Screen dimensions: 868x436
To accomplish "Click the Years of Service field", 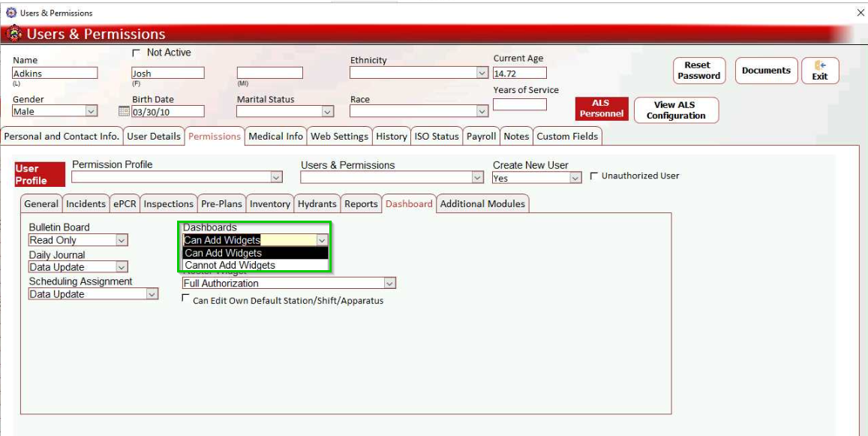I will (519, 105).
